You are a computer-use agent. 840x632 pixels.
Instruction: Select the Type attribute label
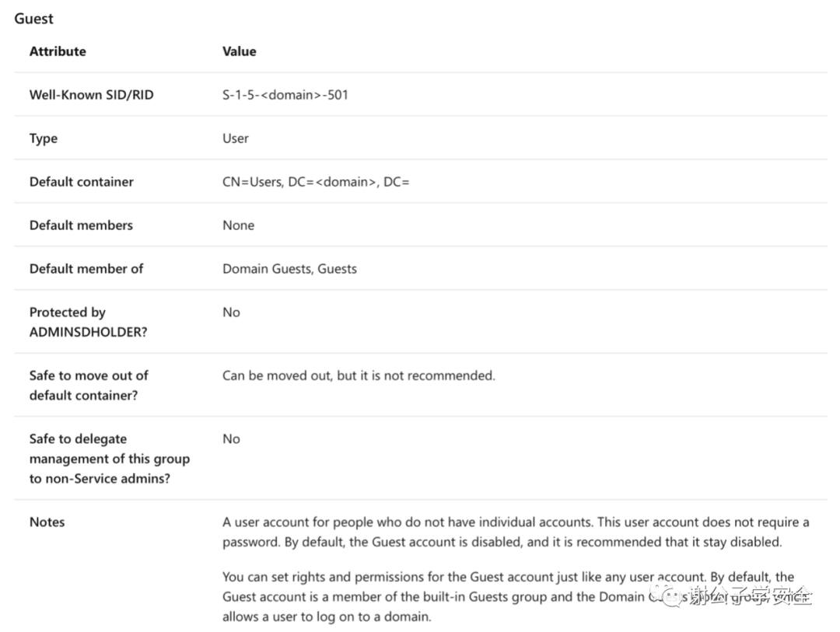44,138
